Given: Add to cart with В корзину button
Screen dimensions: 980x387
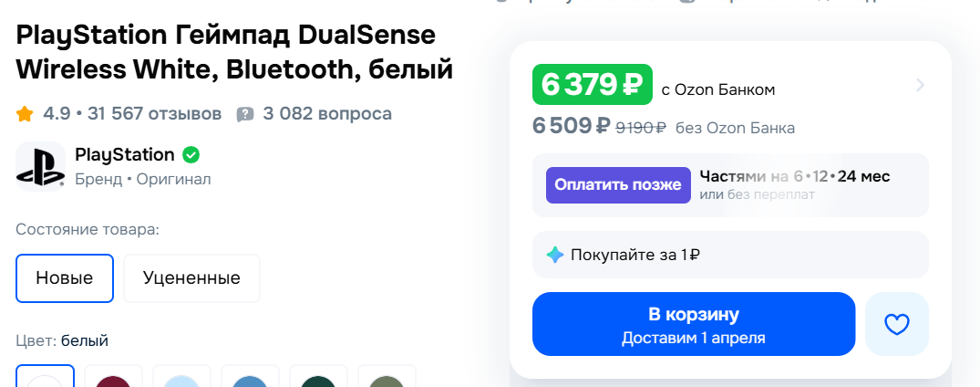Looking at the screenshot, I should click(x=693, y=324).
